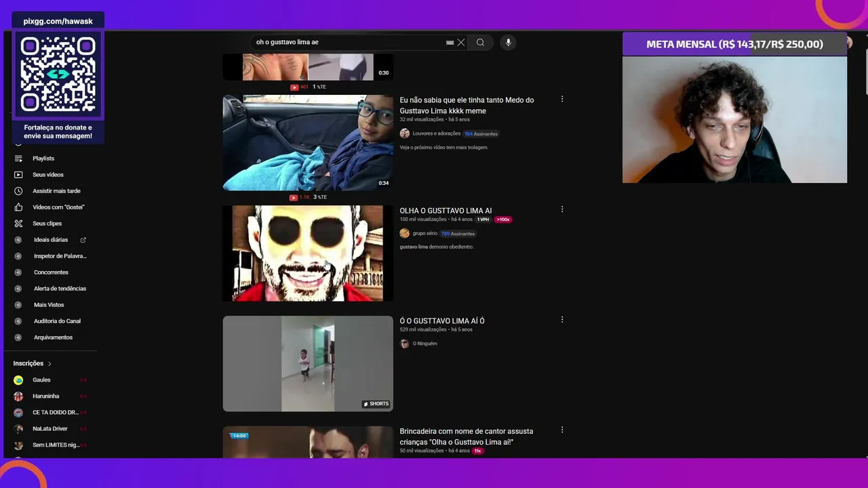Open Alerta de tendências in sidebar
This screenshot has height=488, width=868.
pyautogui.click(x=60, y=289)
